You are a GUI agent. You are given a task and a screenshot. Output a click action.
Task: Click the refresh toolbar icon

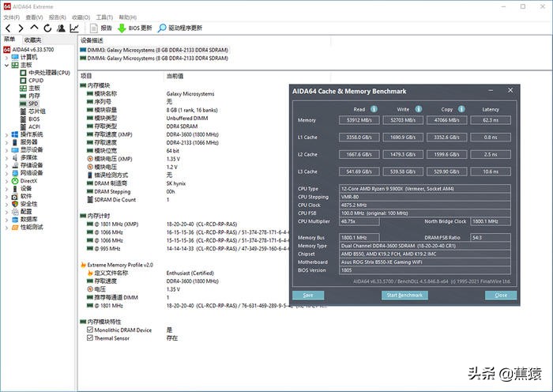coord(47,28)
